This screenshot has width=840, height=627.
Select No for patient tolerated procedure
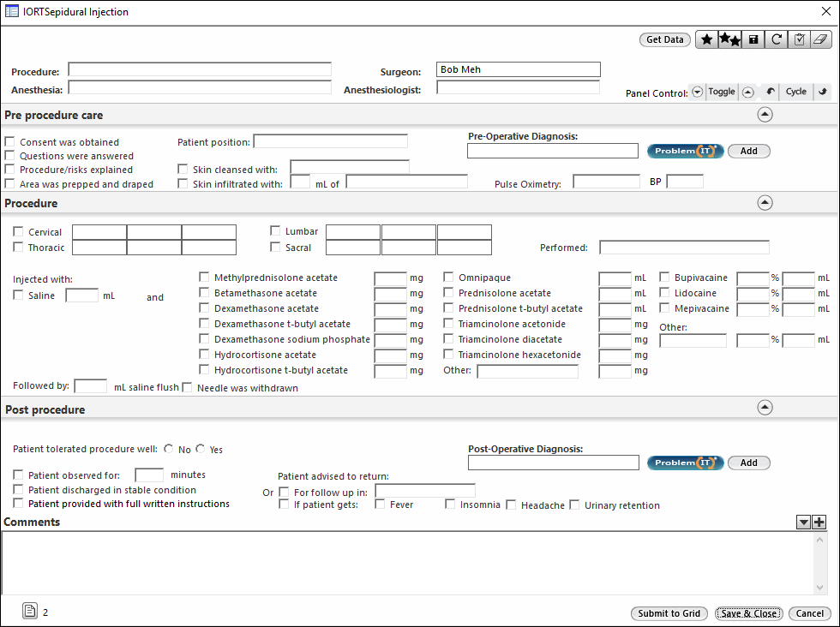pos(169,449)
